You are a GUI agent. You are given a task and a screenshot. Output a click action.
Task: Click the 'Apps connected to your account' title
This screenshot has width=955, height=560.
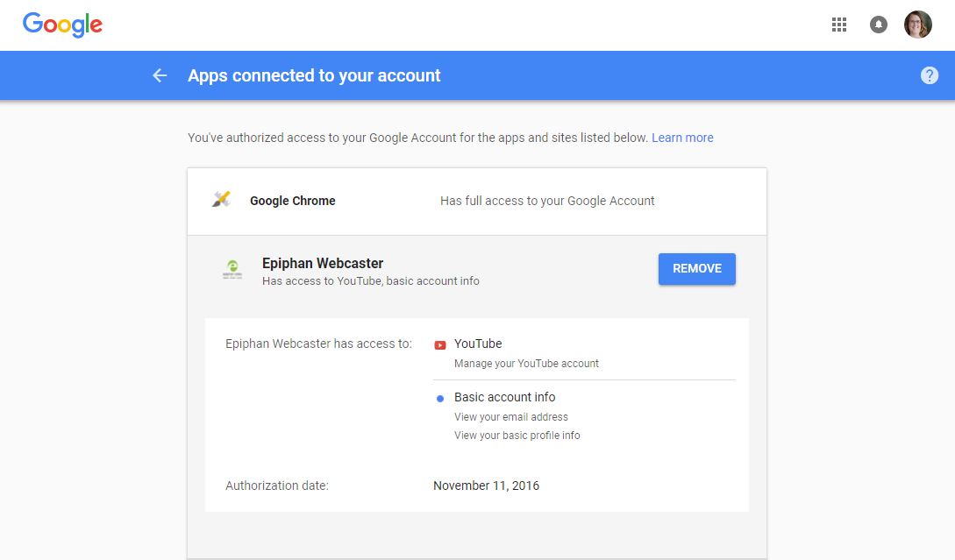(314, 75)
